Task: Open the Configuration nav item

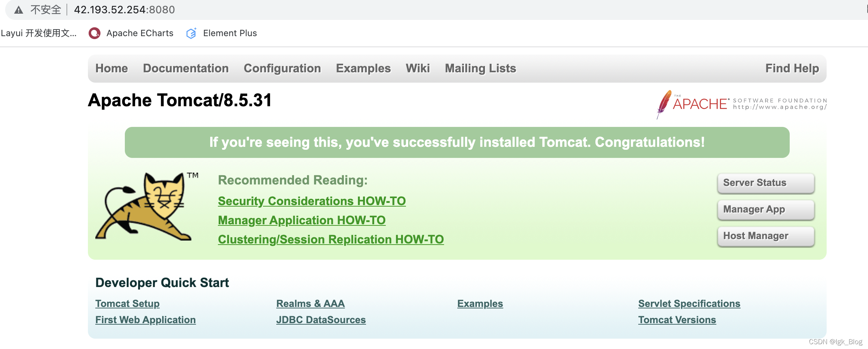Action: [282, 68]
